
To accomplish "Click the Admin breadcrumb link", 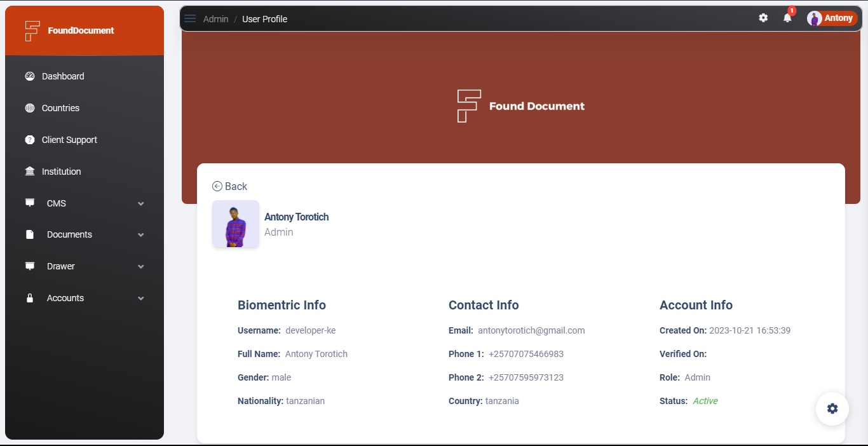I will [x=215, y=19].
